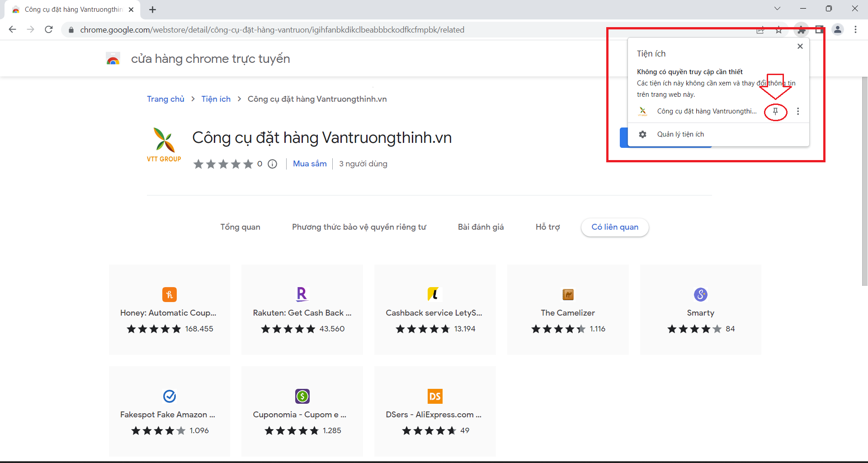Screen dimensions: 868x463
Task: Click cửa hàng chrome trực tuyến header text
Action: (210, 59)
